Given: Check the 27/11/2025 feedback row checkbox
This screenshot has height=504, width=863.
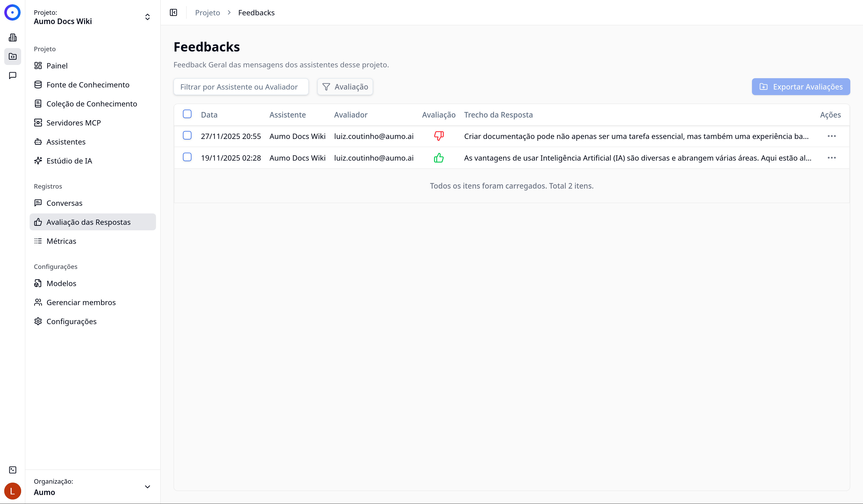Looking at the screenshot, I should point(187,136).
